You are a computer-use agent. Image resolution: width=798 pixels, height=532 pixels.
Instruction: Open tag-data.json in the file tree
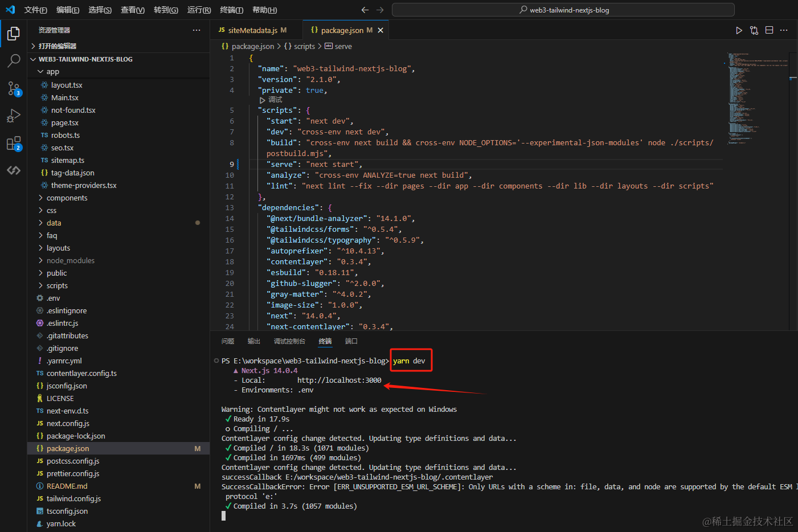[118, 173]
